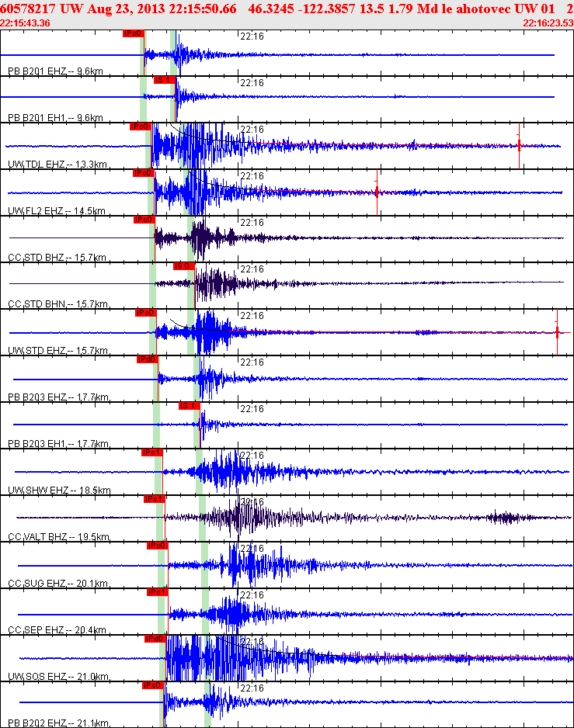The image size is (574, 728).
Task: Click the red coda end marker on UW TDL EHZ
Action: tap(519, 146)
